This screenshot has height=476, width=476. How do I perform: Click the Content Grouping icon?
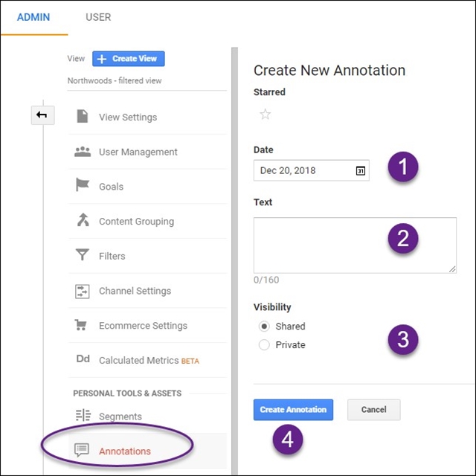pos(83,220)
